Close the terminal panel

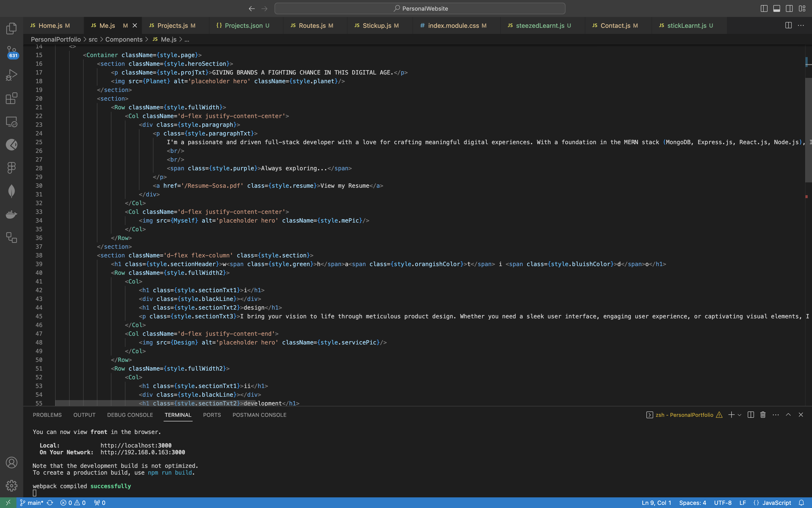[x=801, y=415]
